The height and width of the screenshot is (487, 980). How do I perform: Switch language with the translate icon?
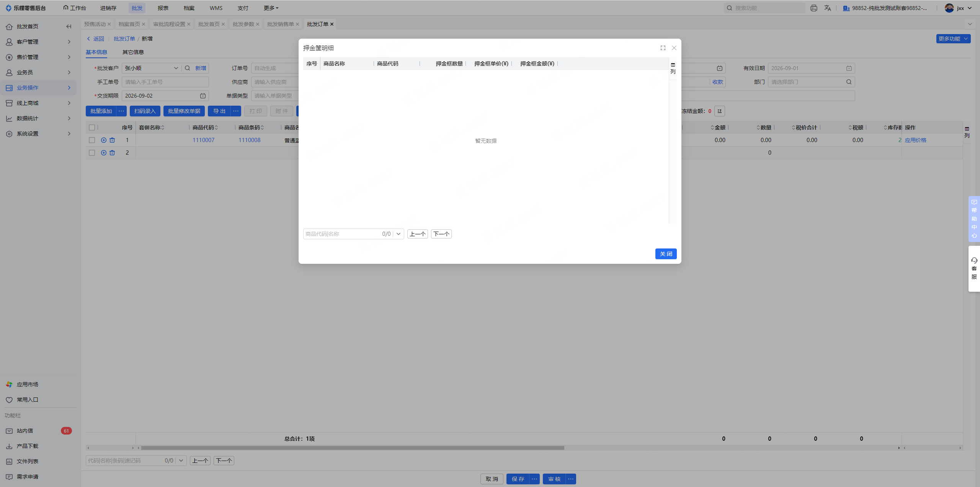coord(828,8)
